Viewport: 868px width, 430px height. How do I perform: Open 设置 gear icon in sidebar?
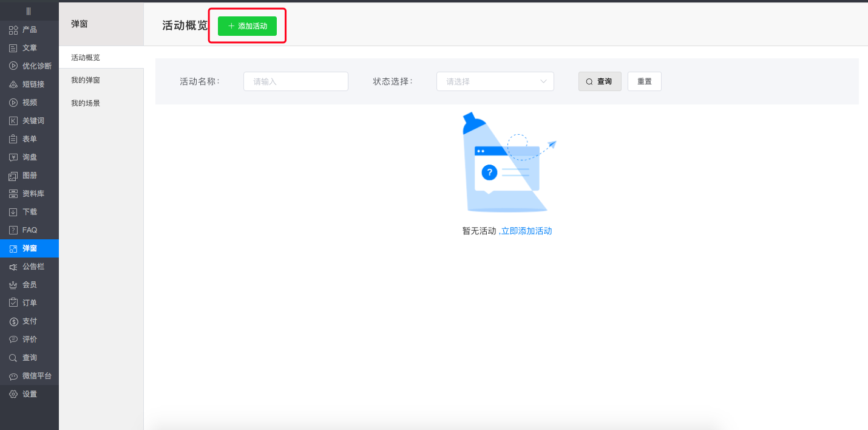click(13, 394)
